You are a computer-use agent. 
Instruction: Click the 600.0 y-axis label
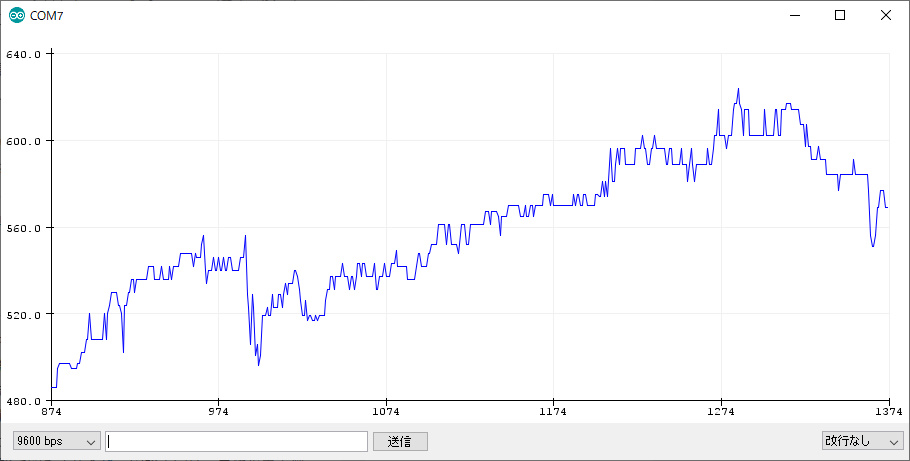coord(23,141)
